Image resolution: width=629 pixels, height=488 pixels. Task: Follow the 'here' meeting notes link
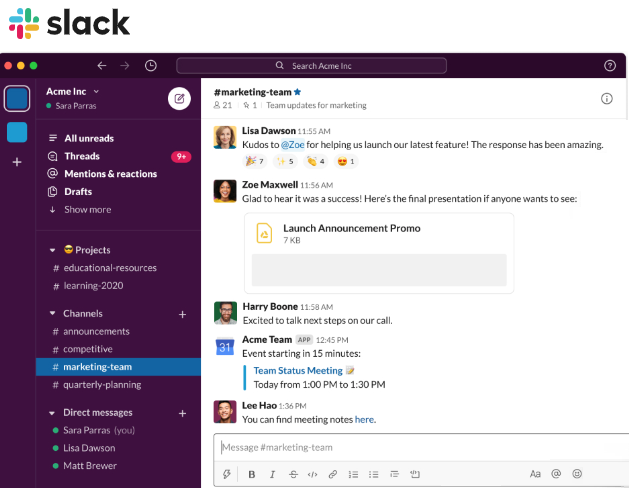[x=364, y=419]
